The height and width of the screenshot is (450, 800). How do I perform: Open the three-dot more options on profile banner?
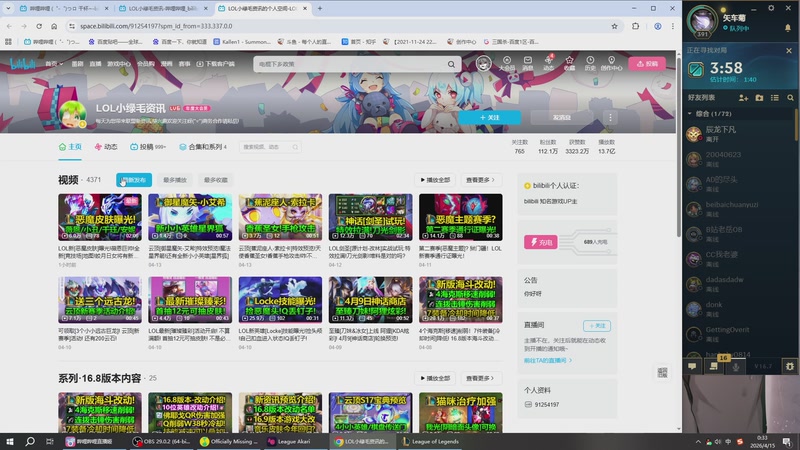(610, 117)
